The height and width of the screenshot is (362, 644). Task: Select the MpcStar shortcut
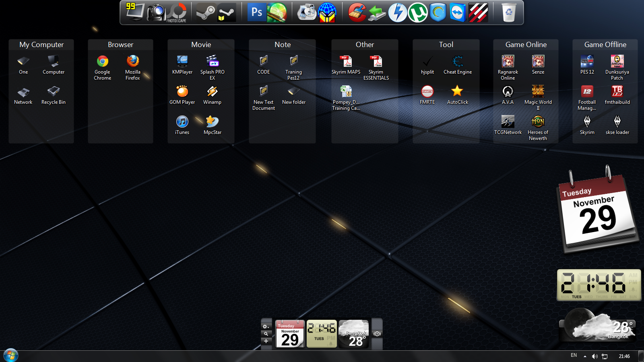click(213, 125)
